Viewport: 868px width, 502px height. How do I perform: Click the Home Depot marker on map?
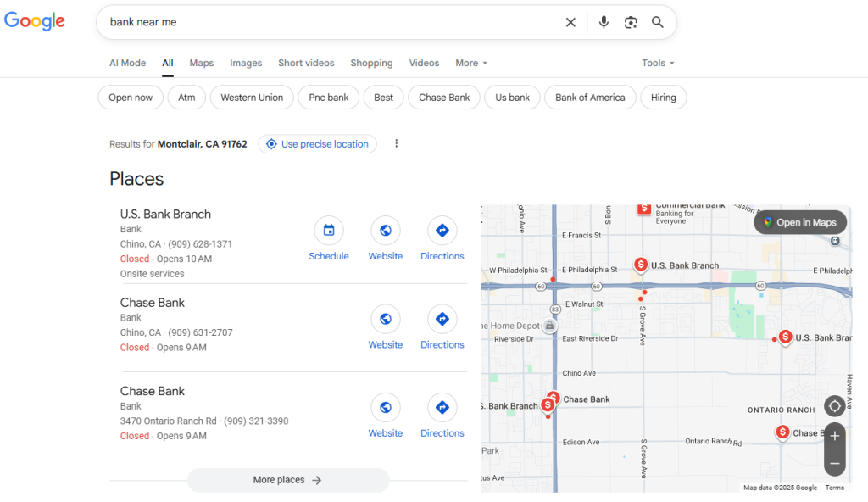(549, 326)
